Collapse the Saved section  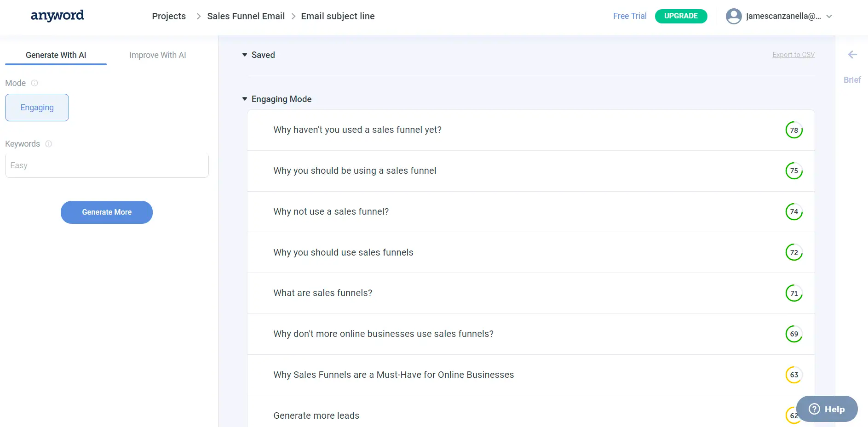tap(245, 55)
